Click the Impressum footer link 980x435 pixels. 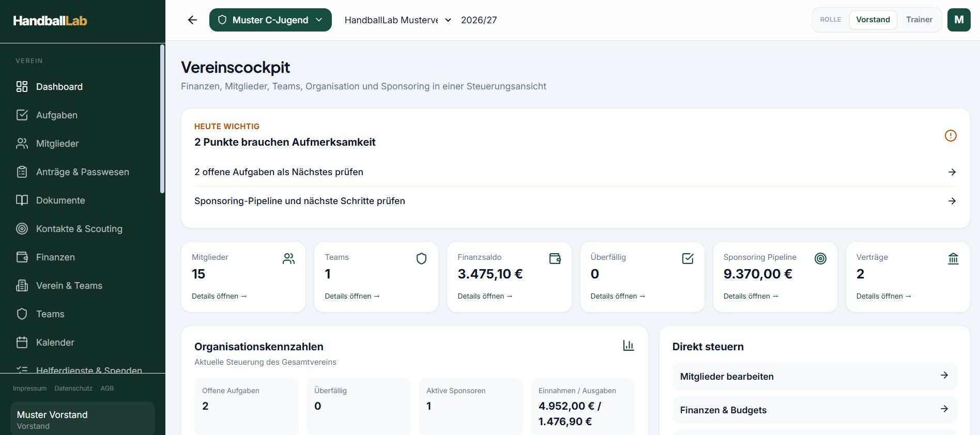tap(29, 389)
